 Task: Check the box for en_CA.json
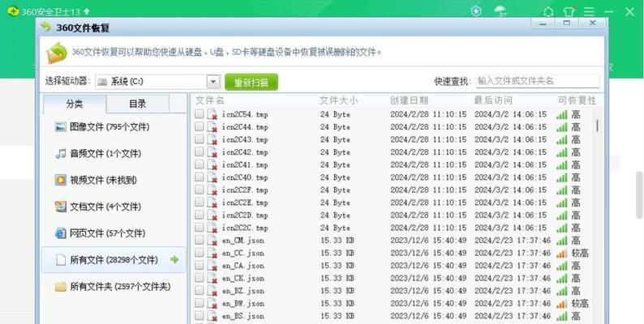200,266
